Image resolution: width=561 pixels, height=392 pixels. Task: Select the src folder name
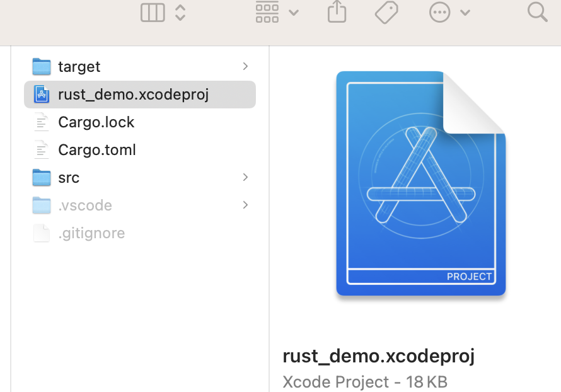(x=69, y=178)
